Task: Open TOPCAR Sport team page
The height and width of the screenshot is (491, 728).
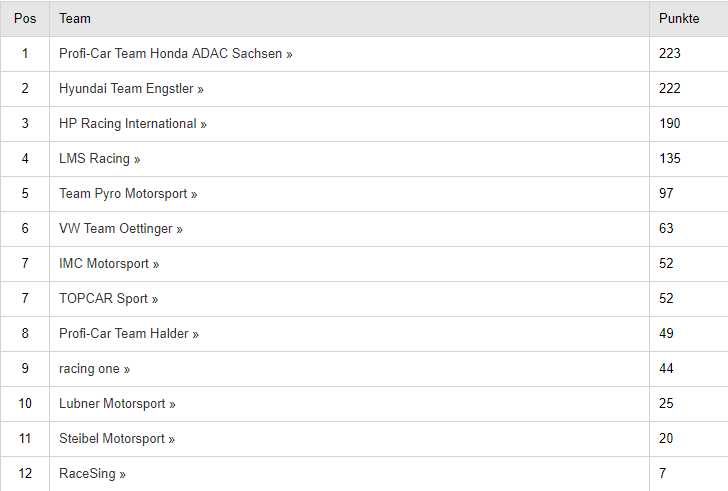Action: click(109, 298)
